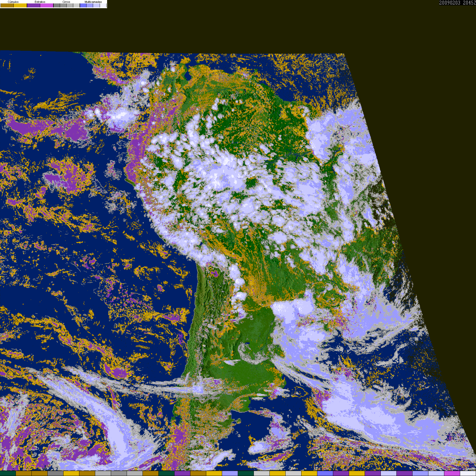Choose the darkest blue Multicamadas legend swatch
Viewport: 476px width, 476px height.
[83, 5]
